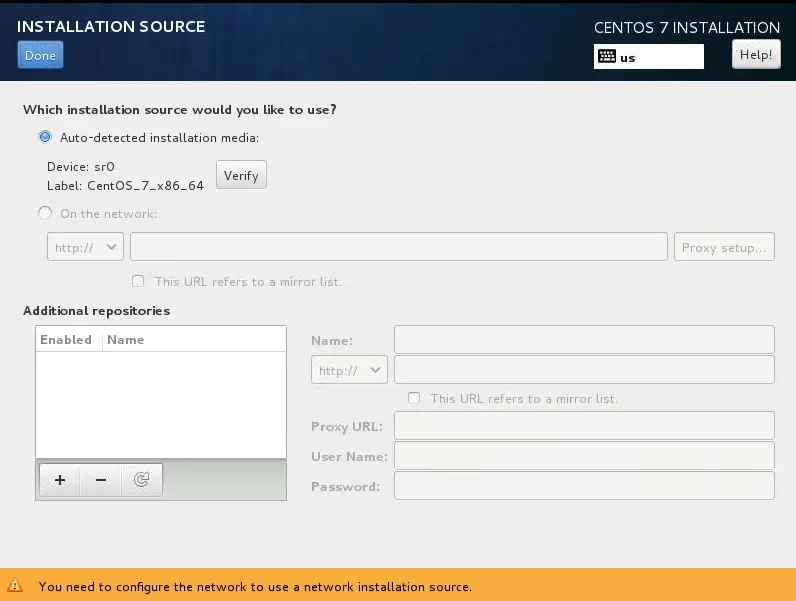Click the 'Device: sr0' text
Screen dimensions: 796x601
click(81, 166)
